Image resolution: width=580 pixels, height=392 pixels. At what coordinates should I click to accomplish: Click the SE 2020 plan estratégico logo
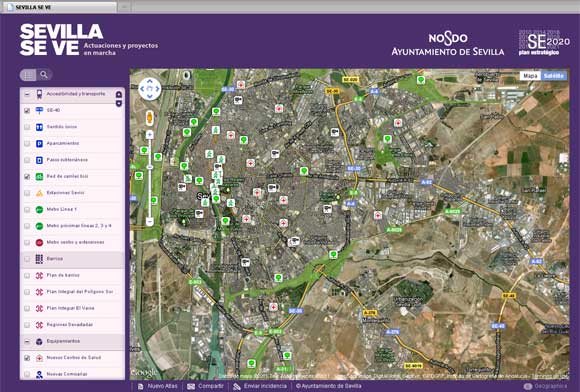[544, 43]
